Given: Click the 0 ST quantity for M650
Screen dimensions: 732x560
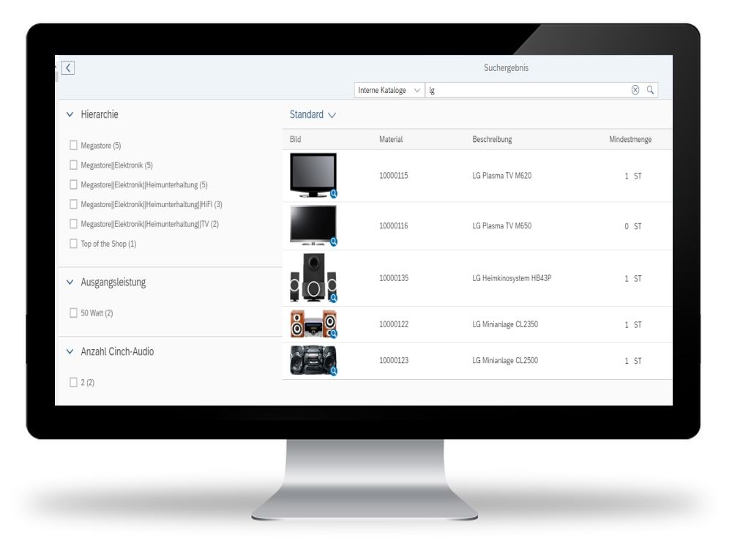Looking at the screenshot, I should click(633, 226).
